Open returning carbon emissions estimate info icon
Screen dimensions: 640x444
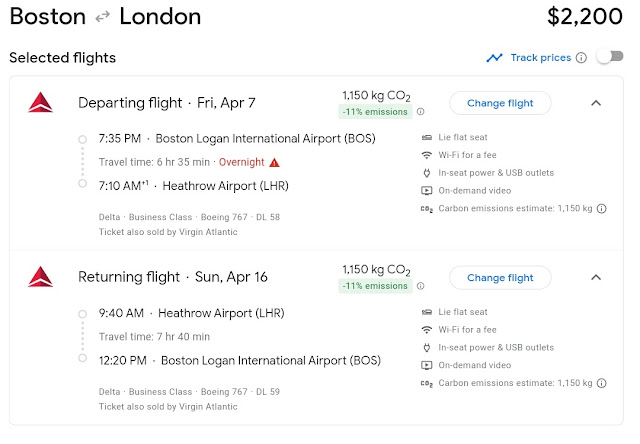click(601, 384)
